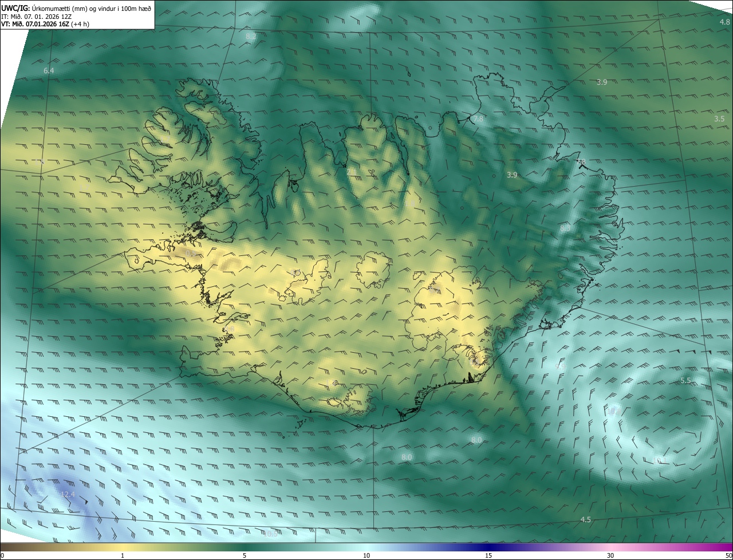Click the 4.8 value label on the map

coord(724,22)
